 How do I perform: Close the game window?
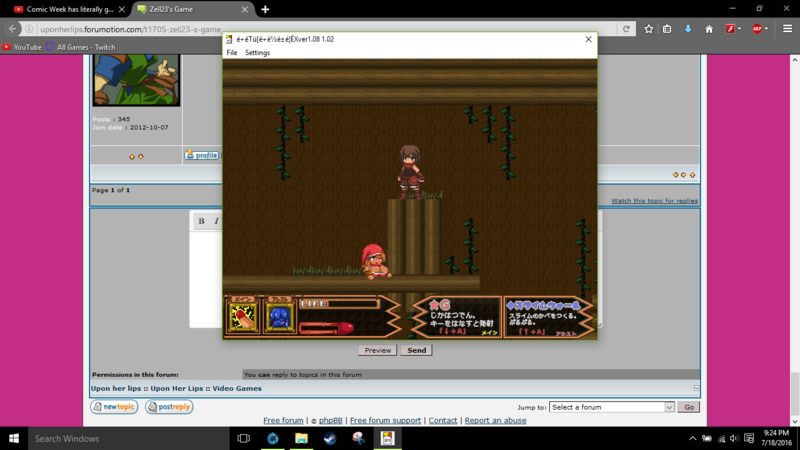pos(588,39)
